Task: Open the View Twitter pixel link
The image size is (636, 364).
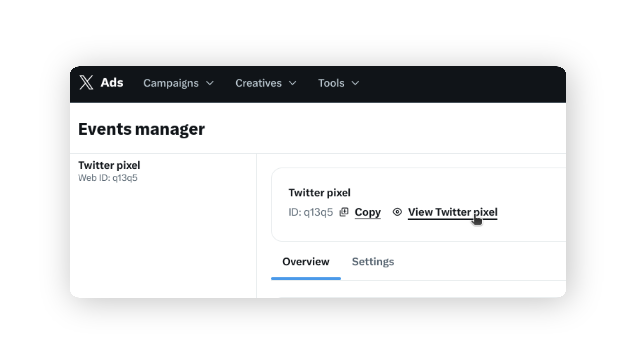Action: 452,212
